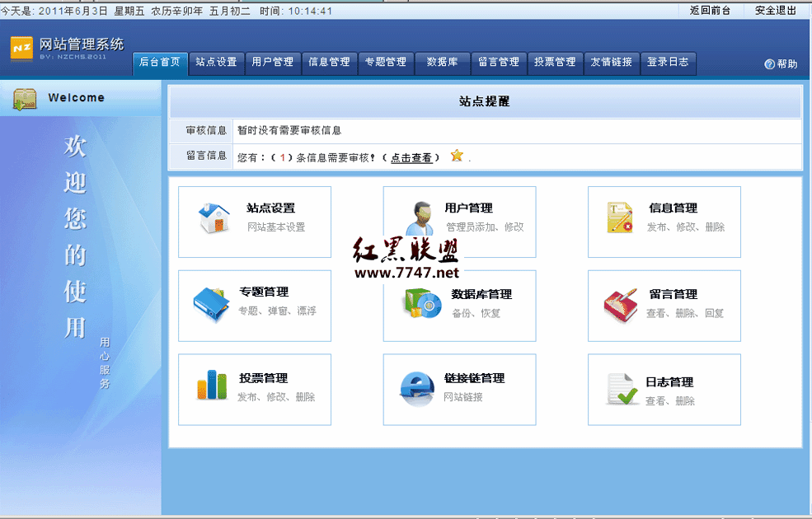
Task: Click the 留言信息 row label
Action: pyautogui.click(x=207, y=155)
